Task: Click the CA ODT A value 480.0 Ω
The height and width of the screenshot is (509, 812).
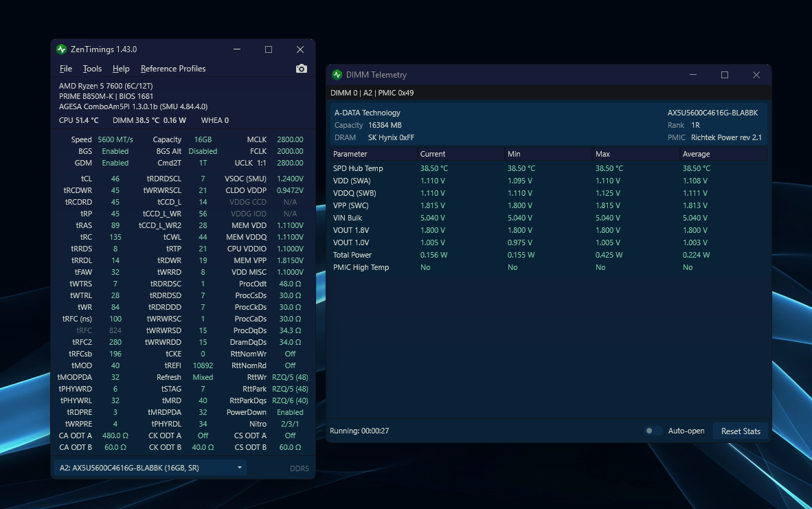Action: coord(115,436)
